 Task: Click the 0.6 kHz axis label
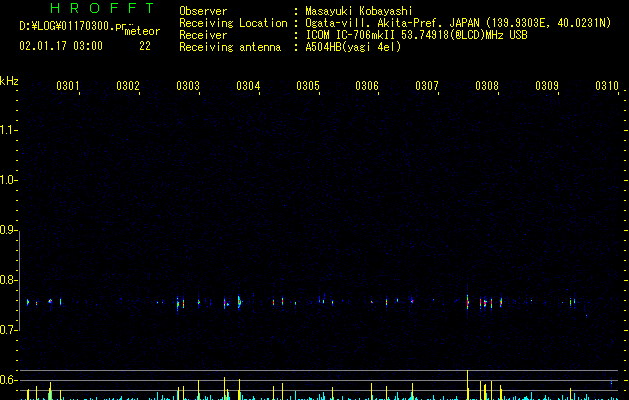point(8,380)
